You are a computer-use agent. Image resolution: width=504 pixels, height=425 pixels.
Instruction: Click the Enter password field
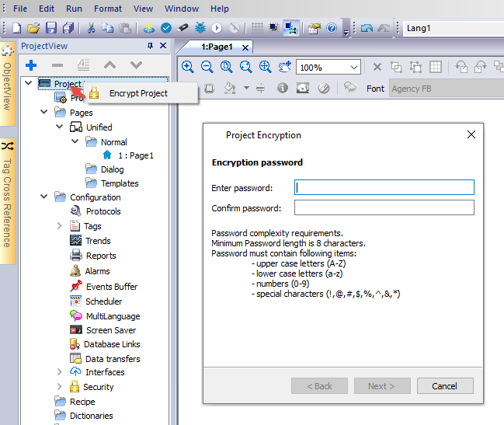tap(384, 187)
